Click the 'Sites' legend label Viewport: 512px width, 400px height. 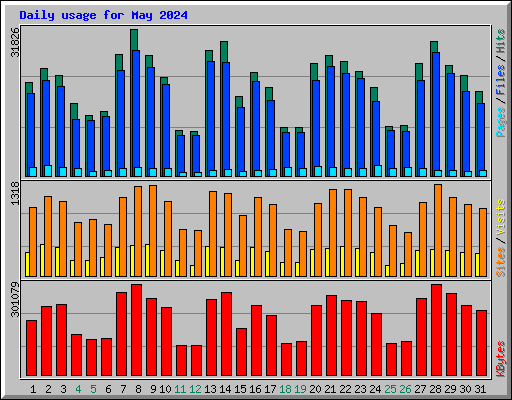[x=501, y=262]
